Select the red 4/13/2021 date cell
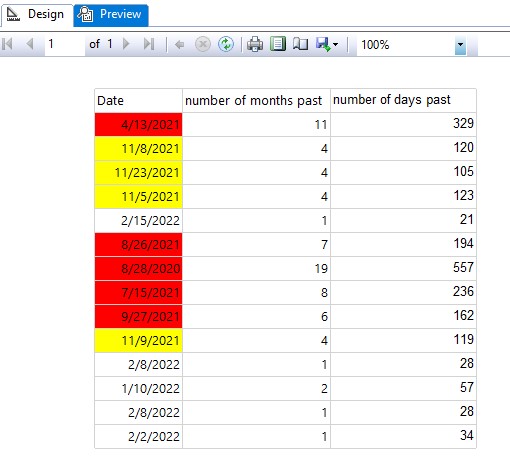Image resolution: width=510 pixels, height=462 pixels. (x=138, y=124)
